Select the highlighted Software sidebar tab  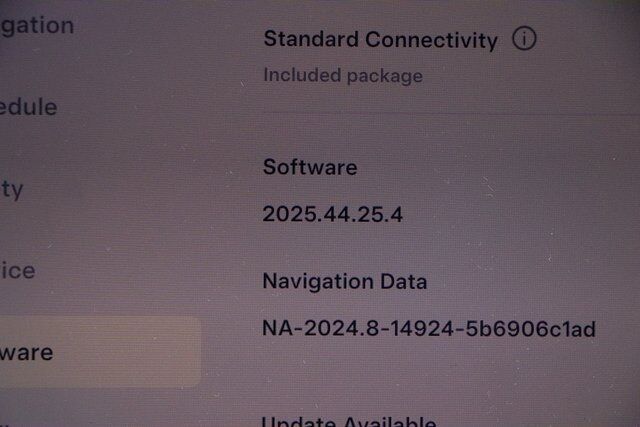tap(100, 352)
